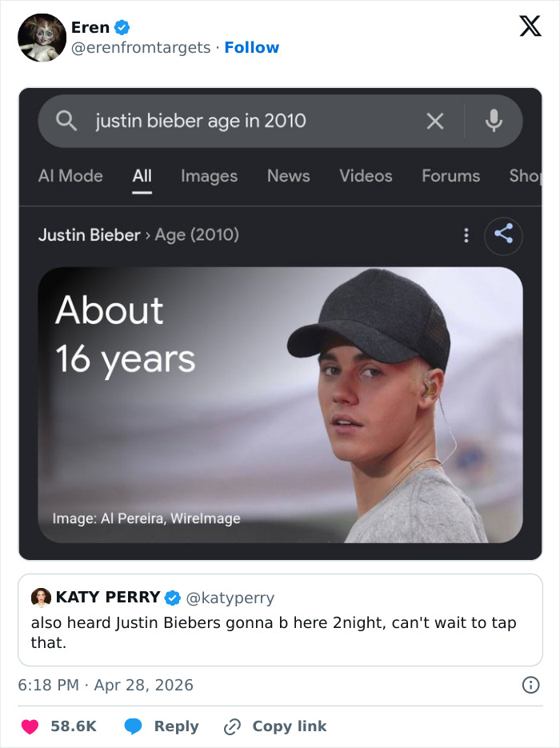Open the AI Mode tab
The width and height of the screenshot is (560, 748).
pos(70,176)
